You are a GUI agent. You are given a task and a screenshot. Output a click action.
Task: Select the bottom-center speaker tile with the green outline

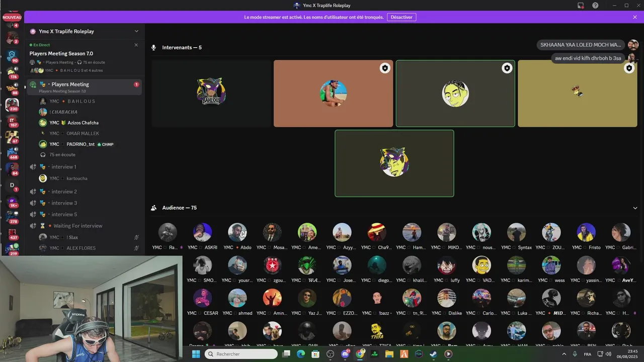click(x=394, y=163)
